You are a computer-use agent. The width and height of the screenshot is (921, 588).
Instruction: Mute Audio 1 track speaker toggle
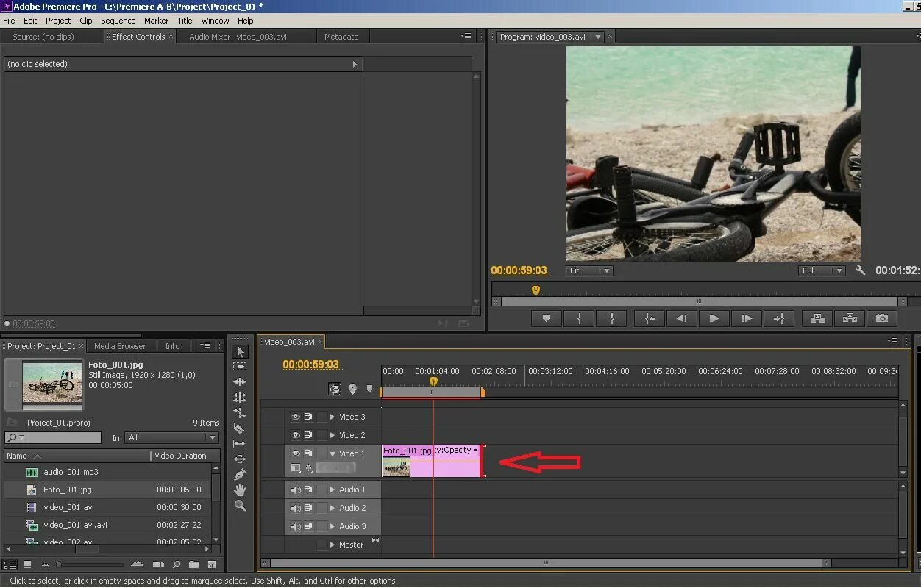click(296, 490)
